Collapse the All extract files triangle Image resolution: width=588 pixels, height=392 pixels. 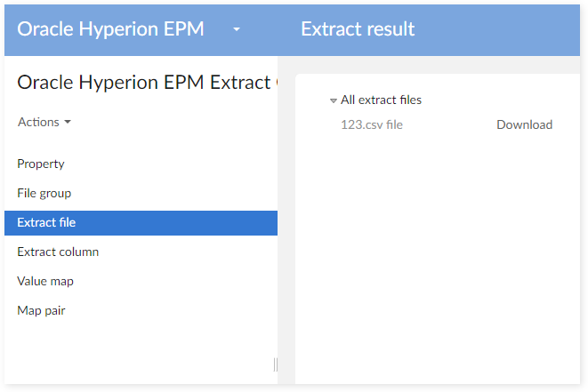[333, 100]
